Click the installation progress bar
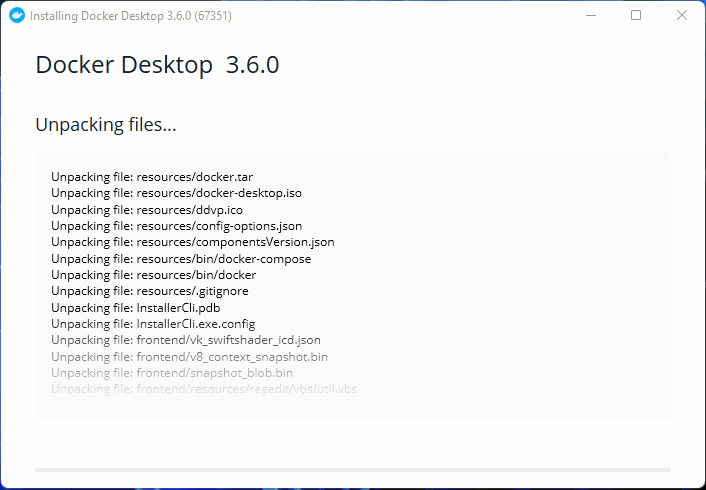Screen dimensions: 706x490 353,470
